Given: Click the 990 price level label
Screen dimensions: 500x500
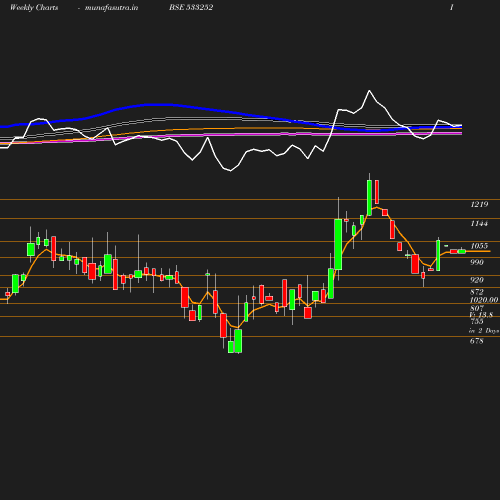Looking at the screenshot, I should [x=477, y=262].
